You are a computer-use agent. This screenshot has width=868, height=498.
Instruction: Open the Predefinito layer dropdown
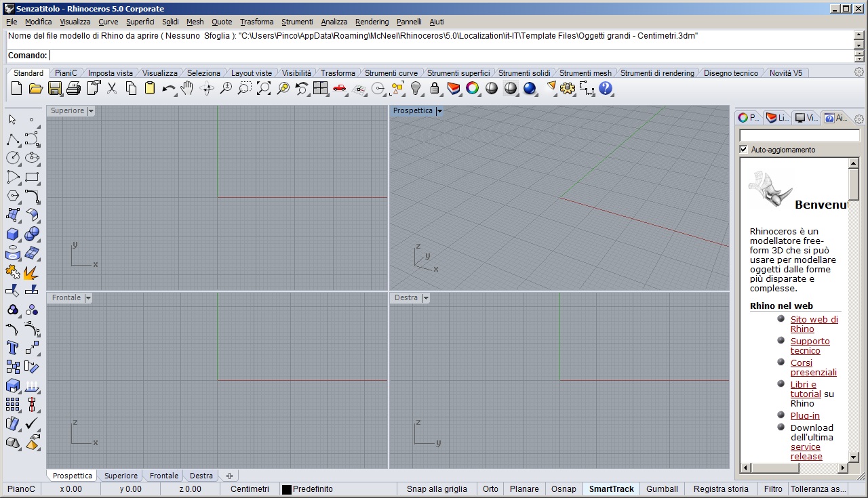337,489
